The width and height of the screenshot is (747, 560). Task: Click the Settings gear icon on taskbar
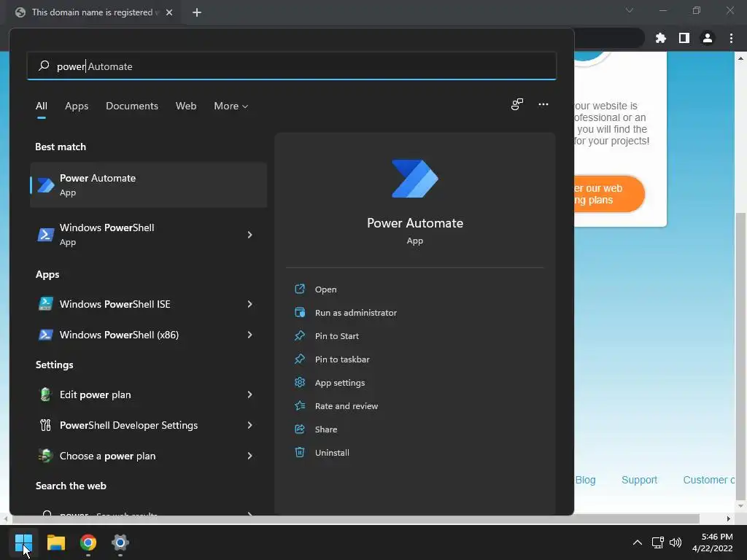pyautogui.click(x=120, y=542)
